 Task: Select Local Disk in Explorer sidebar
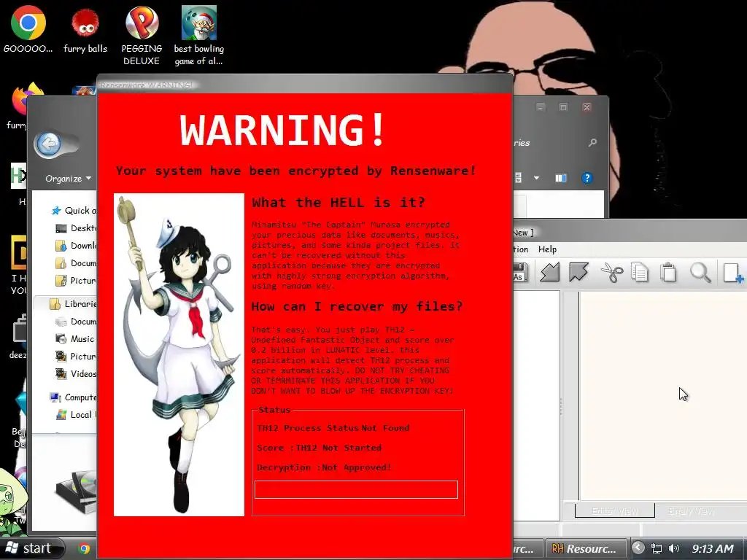(76, 415)
